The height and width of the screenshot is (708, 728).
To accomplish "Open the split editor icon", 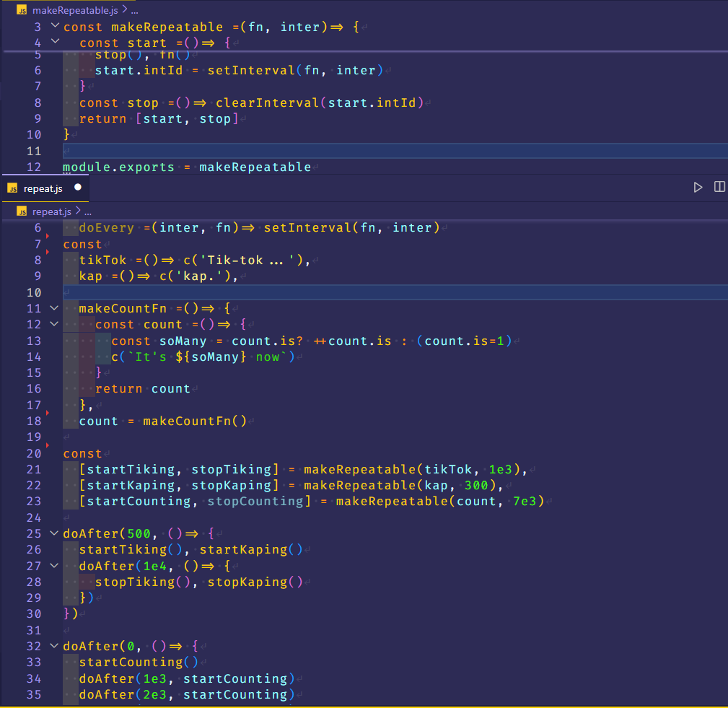I will click(719, 187).
